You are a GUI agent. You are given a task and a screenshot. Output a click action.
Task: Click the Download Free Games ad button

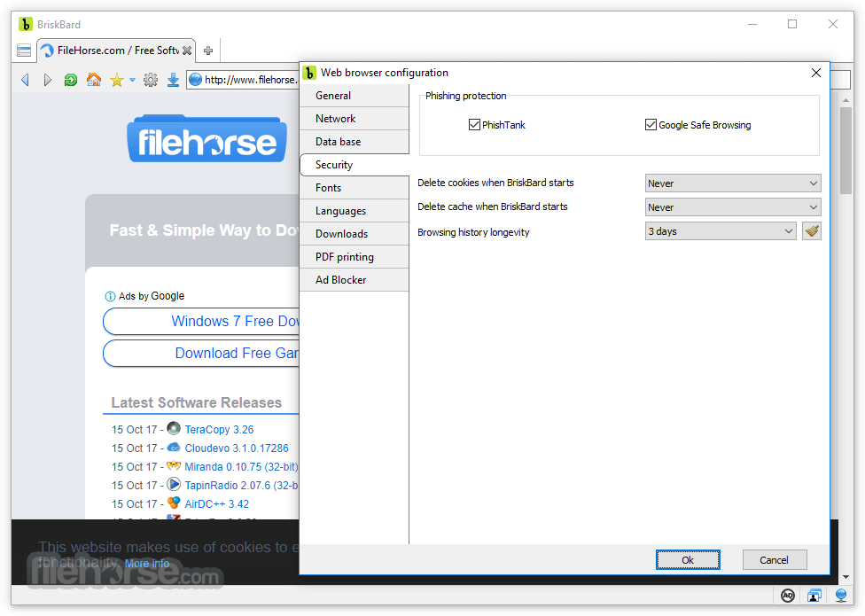click(201, 354)
